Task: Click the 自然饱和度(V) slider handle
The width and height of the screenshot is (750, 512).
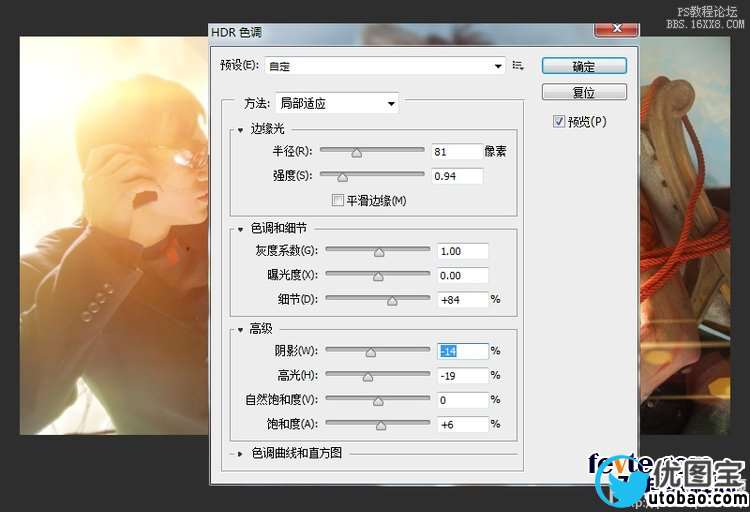Action: tap(378, 401)
